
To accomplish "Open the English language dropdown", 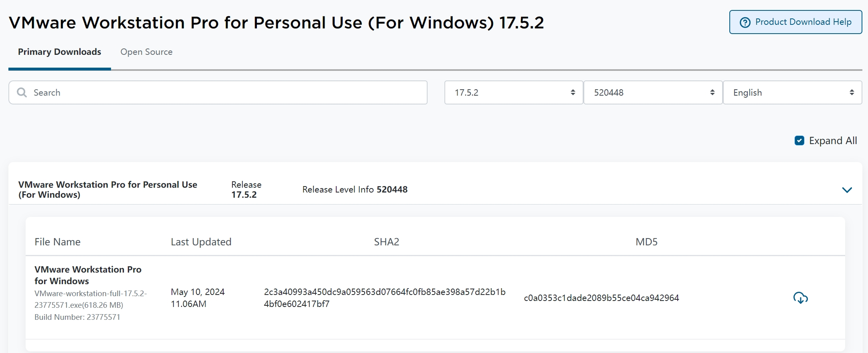I will [x=792, y=92].
